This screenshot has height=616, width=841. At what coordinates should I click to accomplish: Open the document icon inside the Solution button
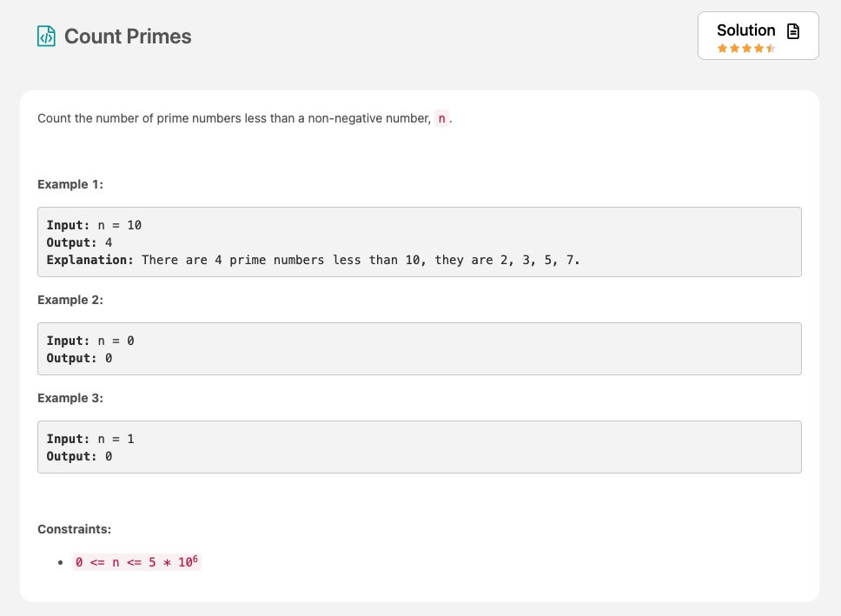tap(792, 30)
